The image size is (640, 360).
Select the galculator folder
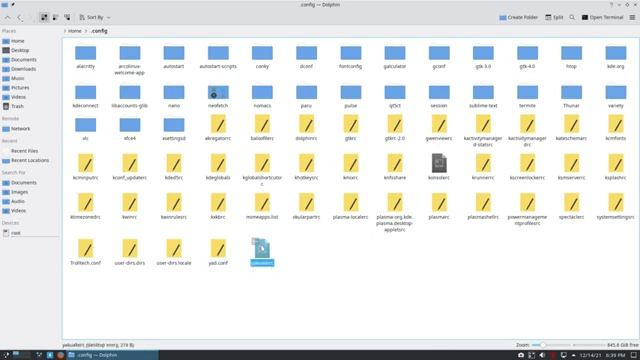[395, 57]
